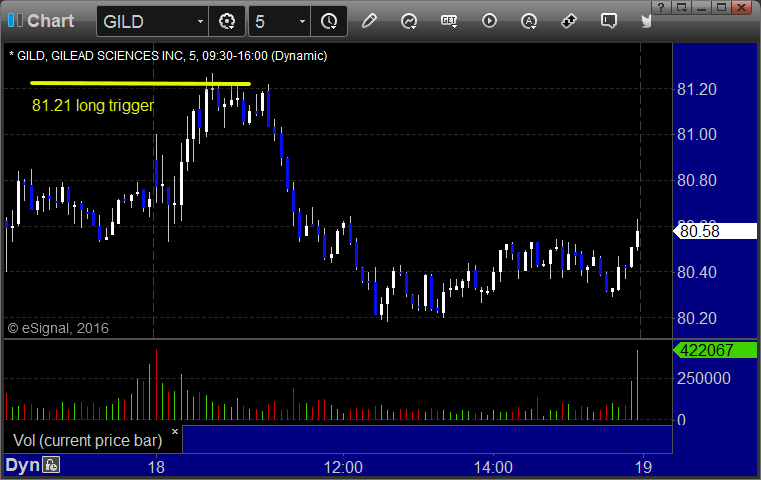
Task: Click the Dyn scaling mode label
Action: pos(22,465)
